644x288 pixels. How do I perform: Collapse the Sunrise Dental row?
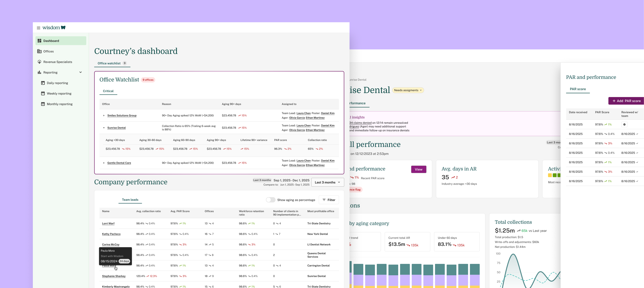pos(104,128)
